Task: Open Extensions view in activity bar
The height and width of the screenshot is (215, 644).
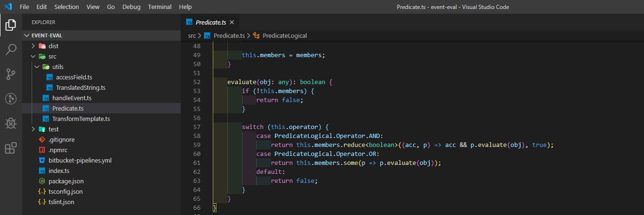Action: click(11, 148)
